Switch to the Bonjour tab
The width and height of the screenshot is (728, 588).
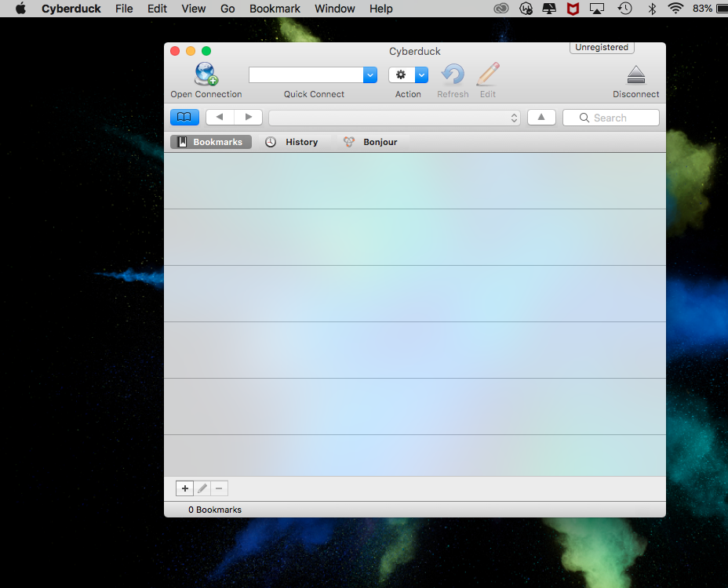tap(370, 142)
